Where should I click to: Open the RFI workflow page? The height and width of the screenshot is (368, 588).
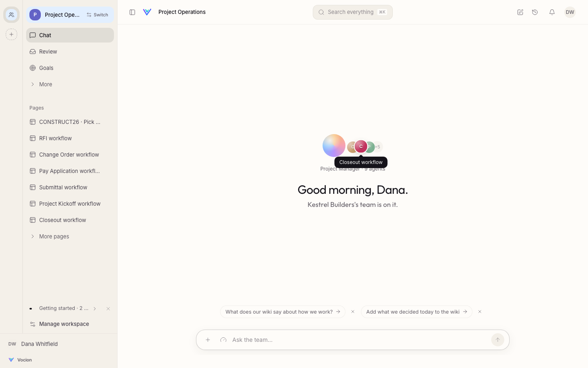pyautogui.click(x=70, y=138)
